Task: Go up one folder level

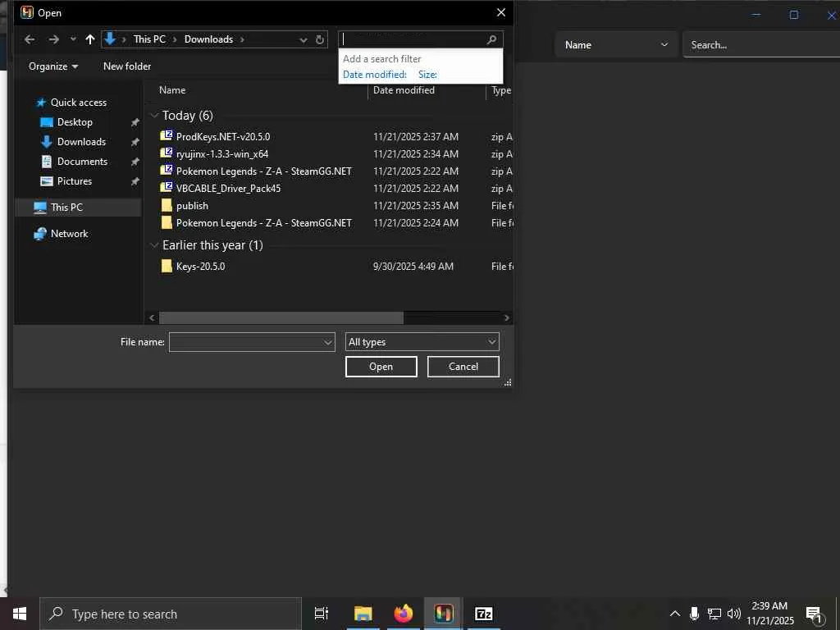Action: click(90, 39)
